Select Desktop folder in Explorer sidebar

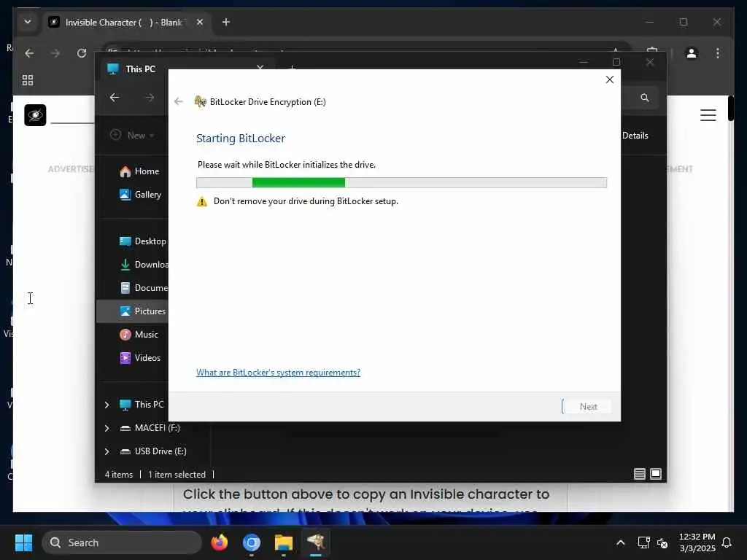tap(142, 241)
